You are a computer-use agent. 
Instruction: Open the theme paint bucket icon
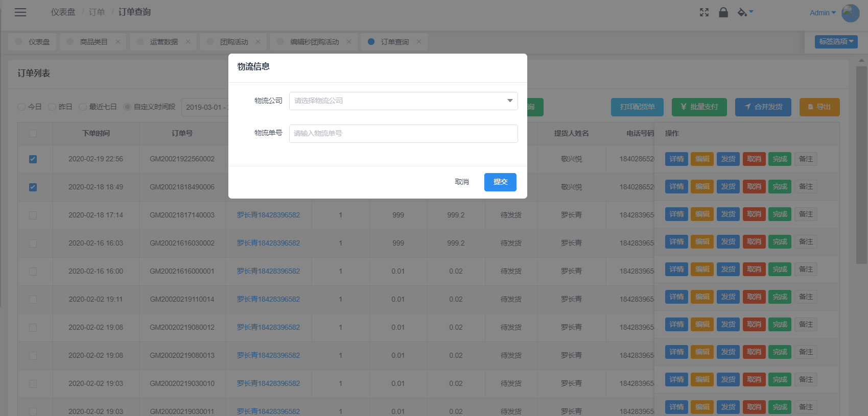(745, 12)
